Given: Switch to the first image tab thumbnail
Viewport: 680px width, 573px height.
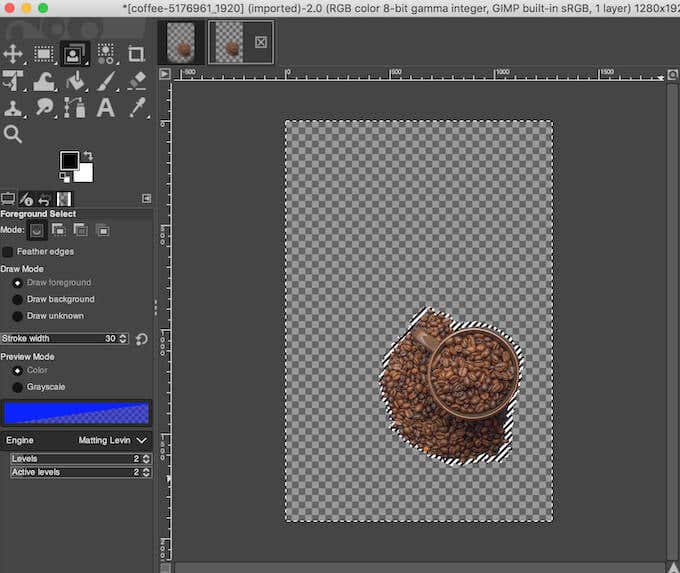Looking at the screenshot, I should point(182,43).
